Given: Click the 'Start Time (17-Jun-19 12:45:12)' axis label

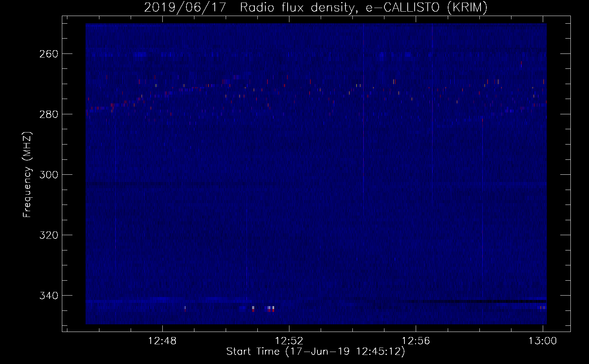Looking at the screenshot, I should 315,352.
